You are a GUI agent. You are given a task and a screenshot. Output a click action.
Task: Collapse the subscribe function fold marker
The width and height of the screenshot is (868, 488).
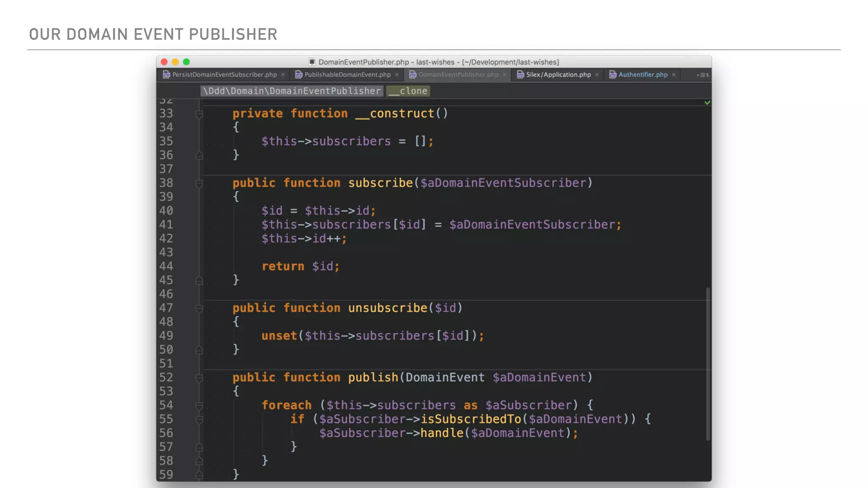click(x=199, y=183)
